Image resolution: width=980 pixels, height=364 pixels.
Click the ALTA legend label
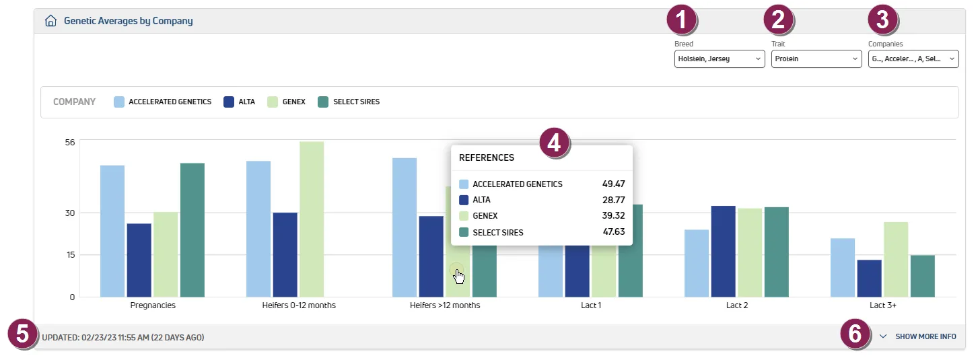pyautogui.click(x=246, y=102)
